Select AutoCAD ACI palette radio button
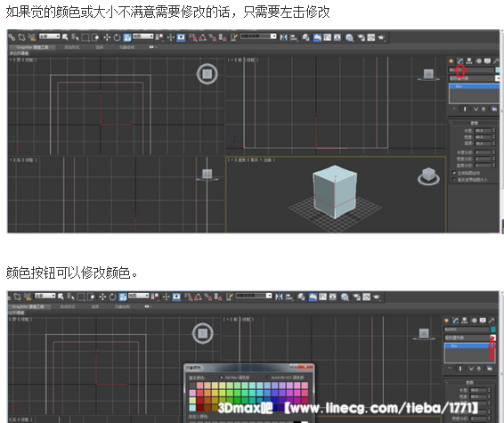The height and width of the screenshot is (423, 504). coord(267,378)
